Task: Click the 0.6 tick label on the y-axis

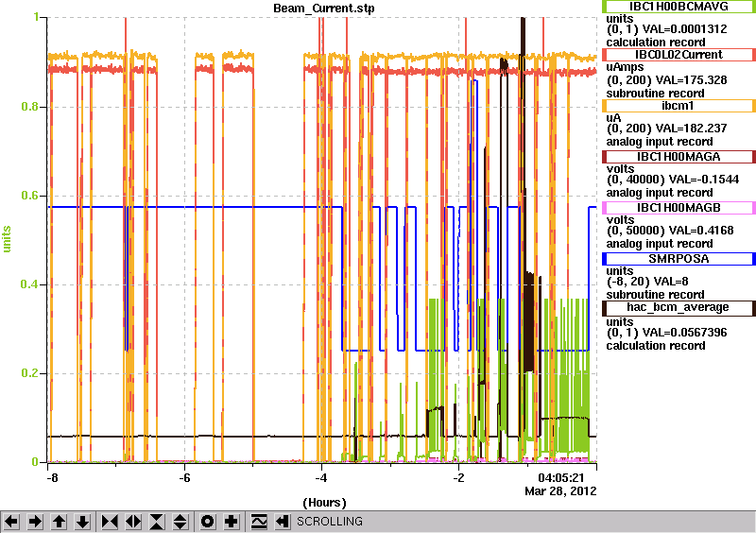Action: tap(29, 196)
